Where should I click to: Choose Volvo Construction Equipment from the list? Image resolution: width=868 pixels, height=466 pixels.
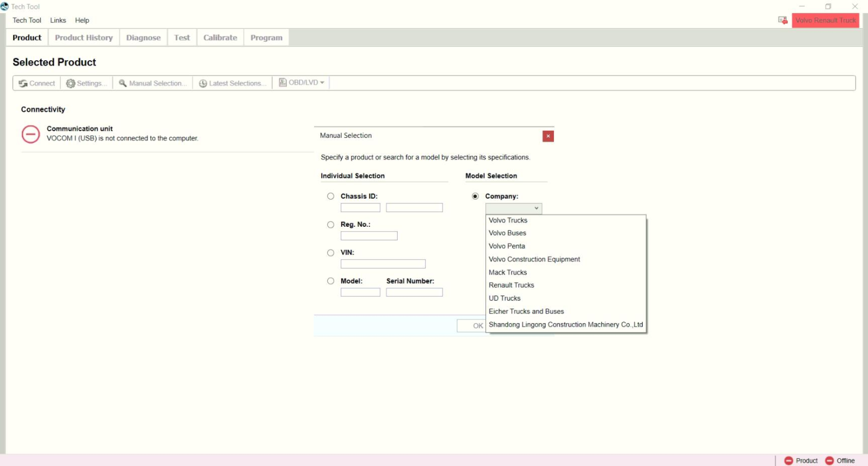click(566, 259)
